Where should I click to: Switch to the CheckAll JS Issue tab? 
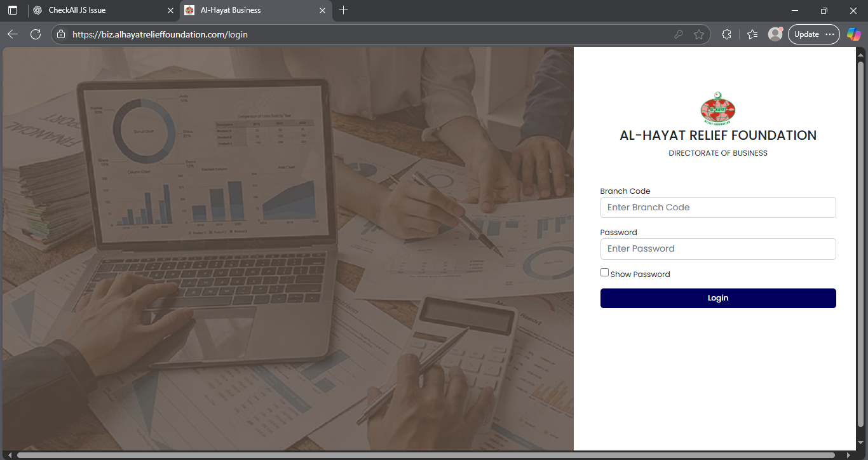tap(95, 10)
